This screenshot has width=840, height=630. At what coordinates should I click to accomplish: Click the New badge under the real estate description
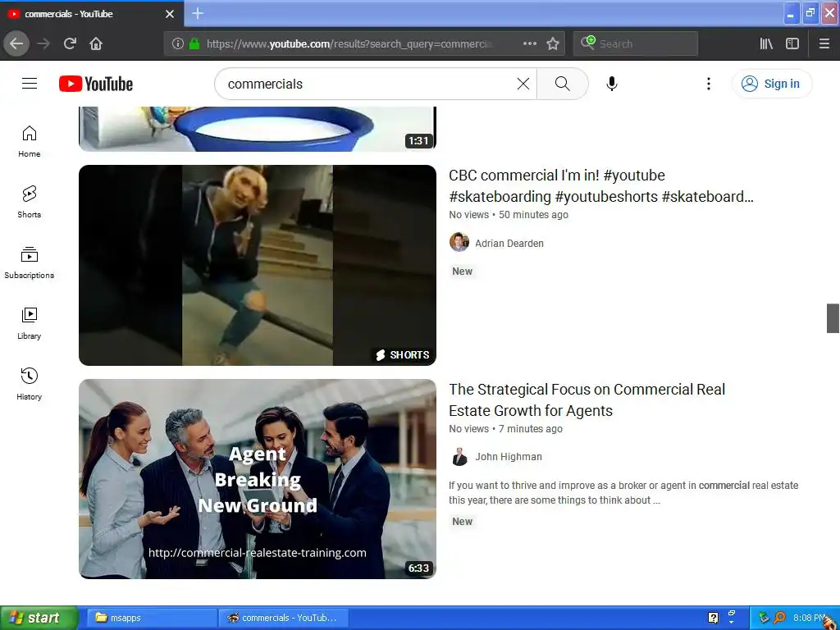[462, 521]
